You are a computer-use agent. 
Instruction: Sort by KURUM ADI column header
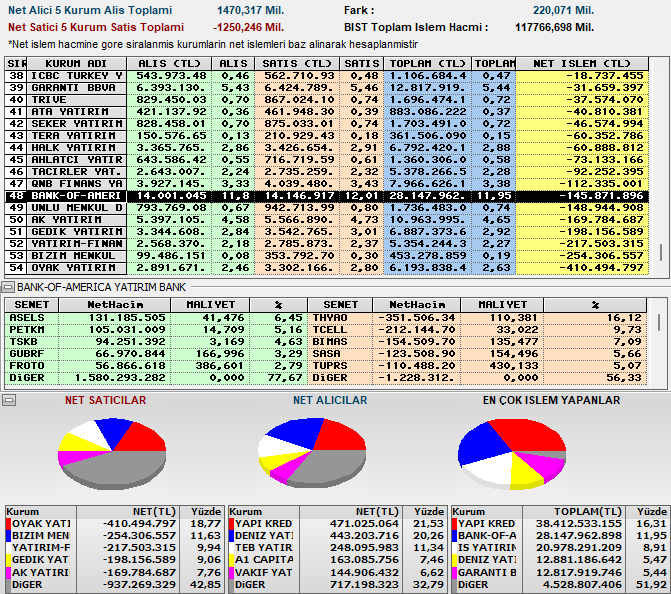76,63
